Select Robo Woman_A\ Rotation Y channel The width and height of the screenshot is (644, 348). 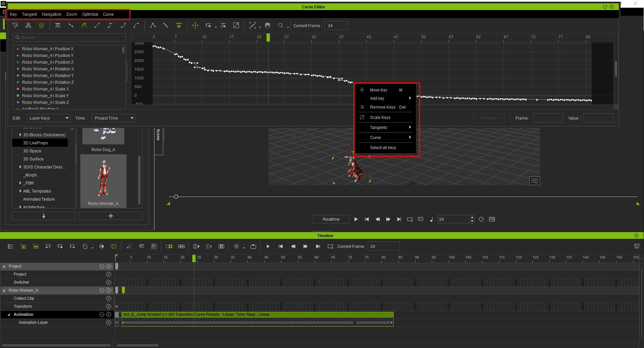[x=48, y=76]
